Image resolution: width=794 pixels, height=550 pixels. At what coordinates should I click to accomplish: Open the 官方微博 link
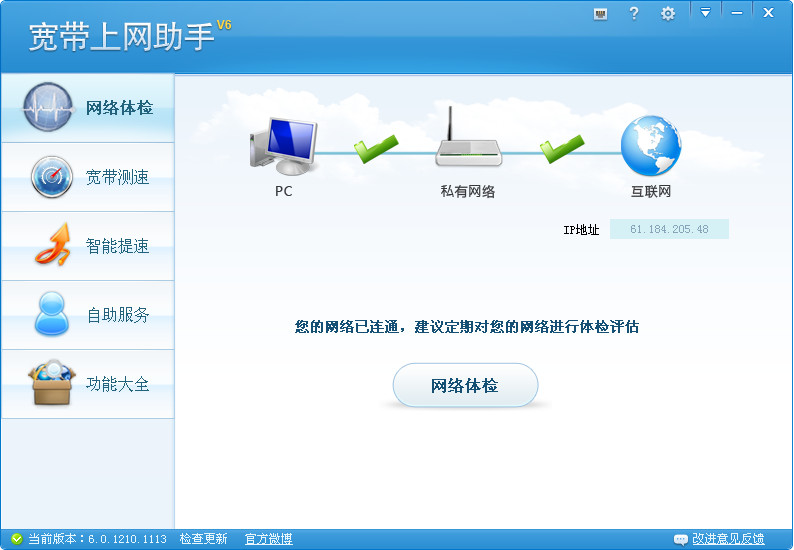[268, 539]
